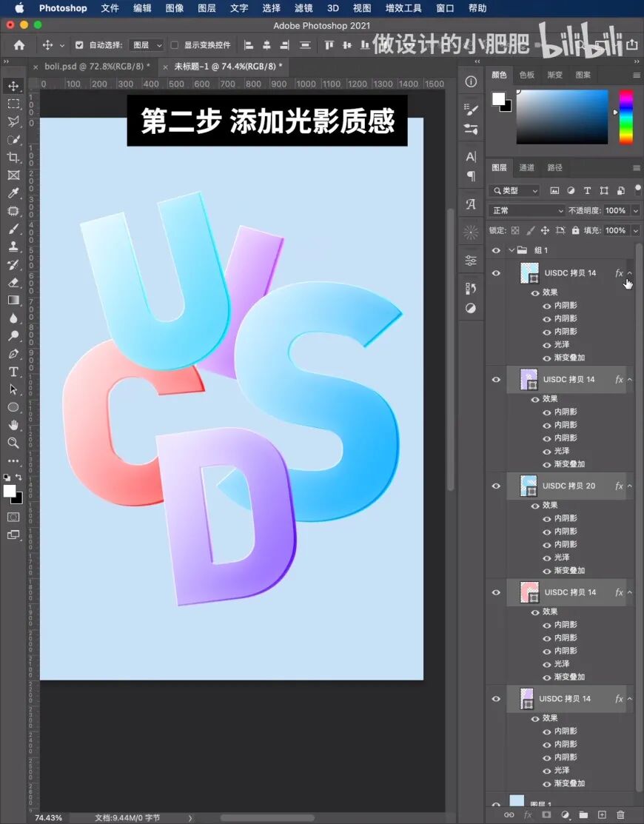The width and height of the screenshot is (644, 824).
Task: Click the foreground color swatch in Color panel
Action: tap(498, 98)
